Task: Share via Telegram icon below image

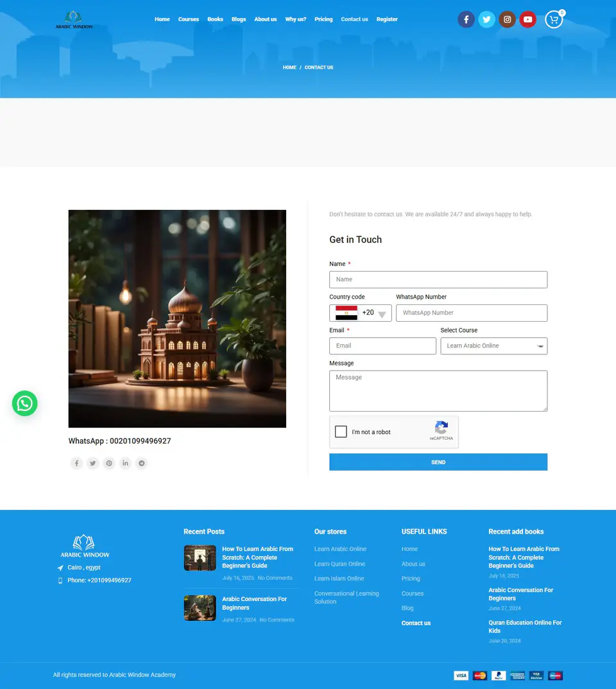Action: [x=141, y=463]
